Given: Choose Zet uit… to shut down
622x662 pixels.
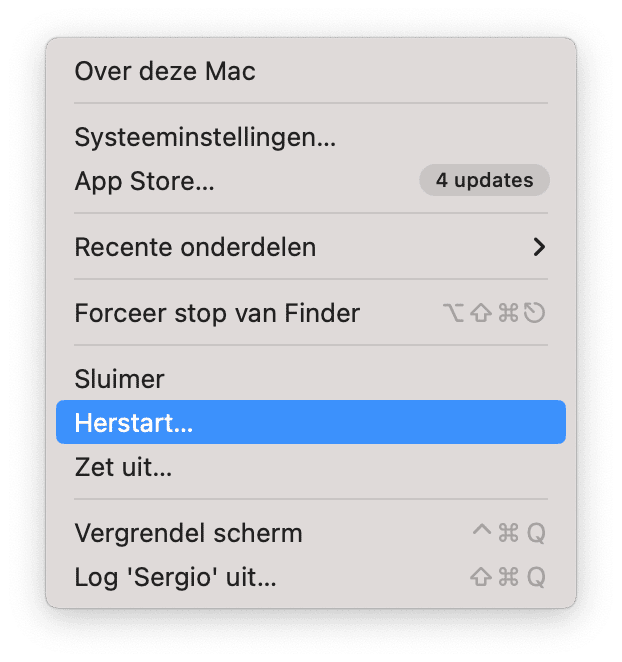Looking at the screenshot, I should [x=311, y=467].
